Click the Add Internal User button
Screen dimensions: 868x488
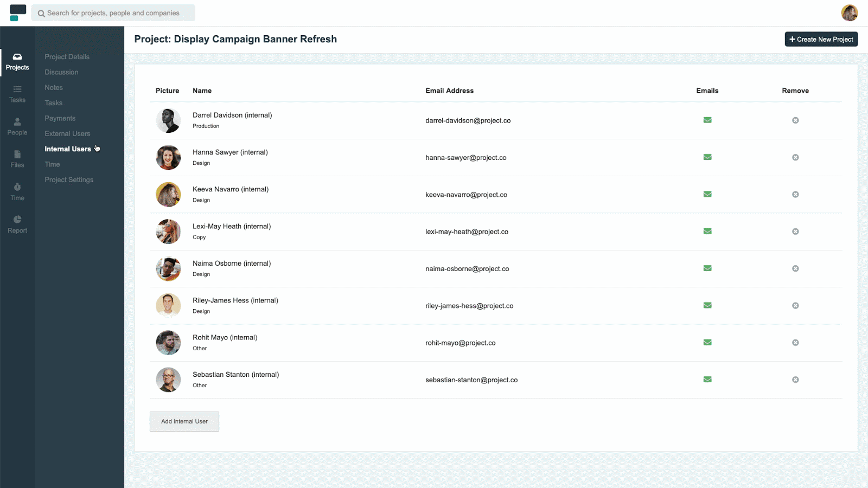pos(184,421)
